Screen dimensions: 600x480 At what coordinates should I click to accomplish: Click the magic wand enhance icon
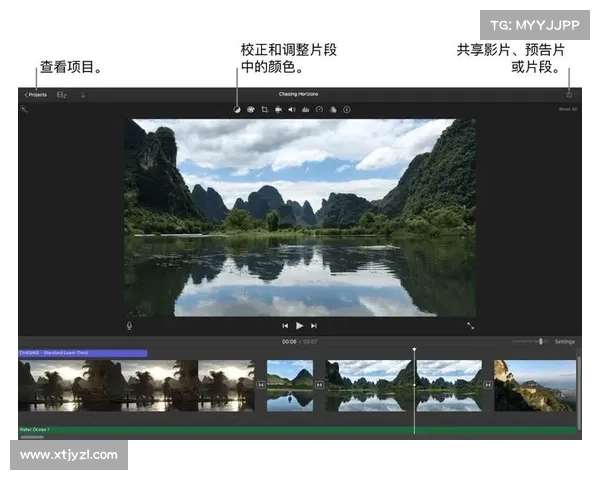coord(24,109)
